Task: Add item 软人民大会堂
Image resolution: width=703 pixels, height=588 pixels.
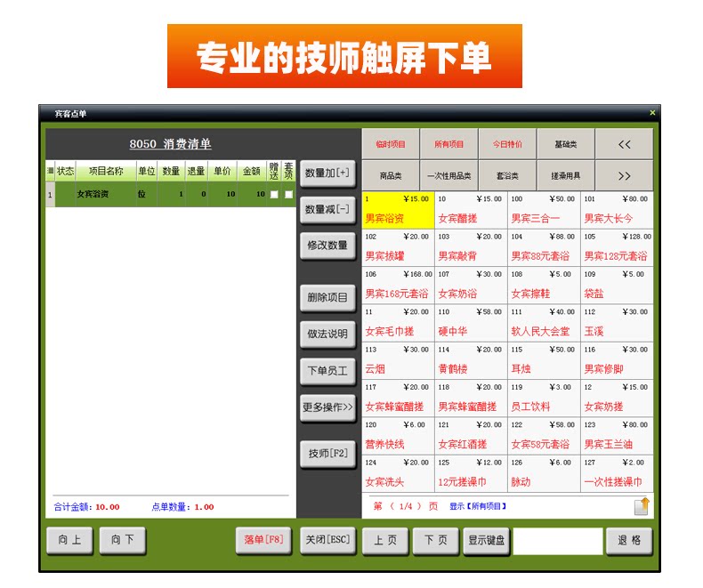Action: (x=544, y=323)
